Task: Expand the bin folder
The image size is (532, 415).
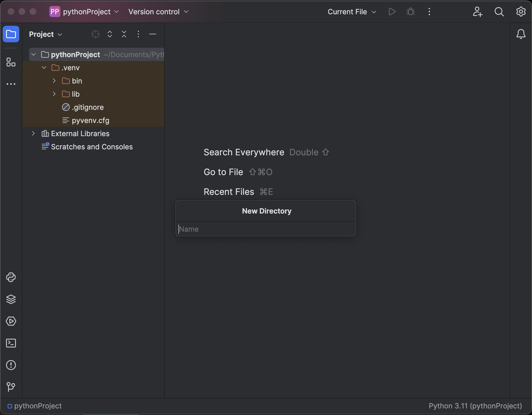Action: click(x=54, y=81)
